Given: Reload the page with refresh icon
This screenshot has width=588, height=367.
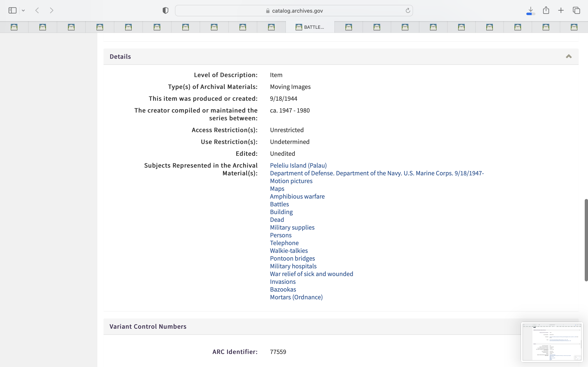Looking at the screenshot, I should click(x=408, y=10).
